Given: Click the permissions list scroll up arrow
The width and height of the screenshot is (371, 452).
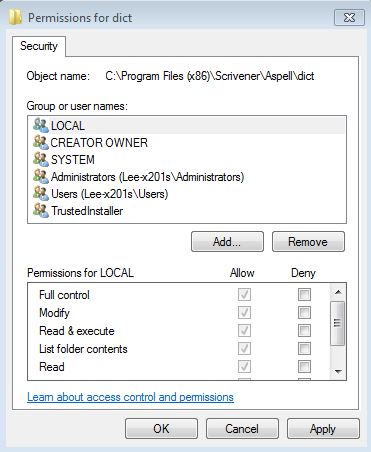Looking at the screenshot, I should (x=338, y=292).
